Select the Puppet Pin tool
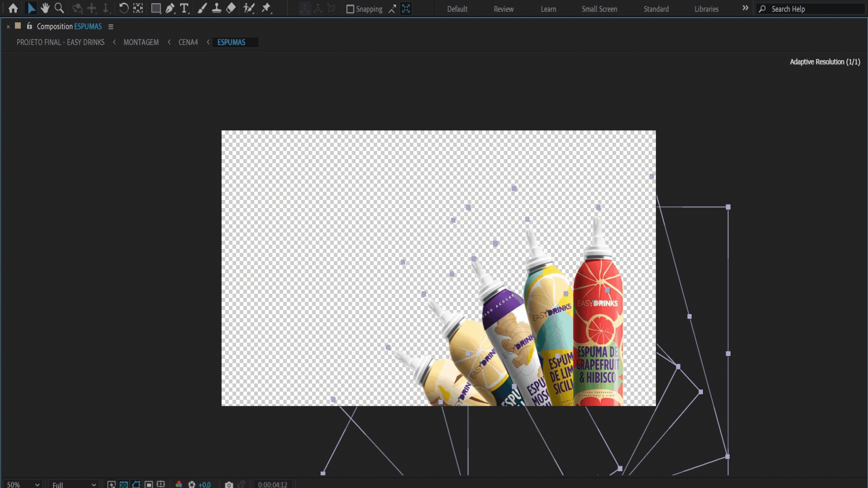 (x=267, y=8)
